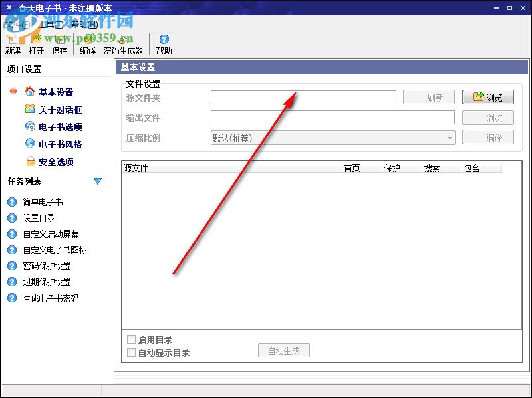Click help icon beside 生成电子书密码
This screenshot has width=532, height=398.
click(x=12, y=298)
